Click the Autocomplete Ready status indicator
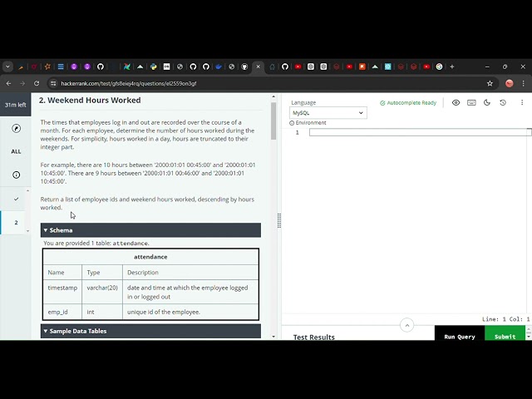Image resolution: width=532 pixels, height=399 pixels. click(408, 103)
